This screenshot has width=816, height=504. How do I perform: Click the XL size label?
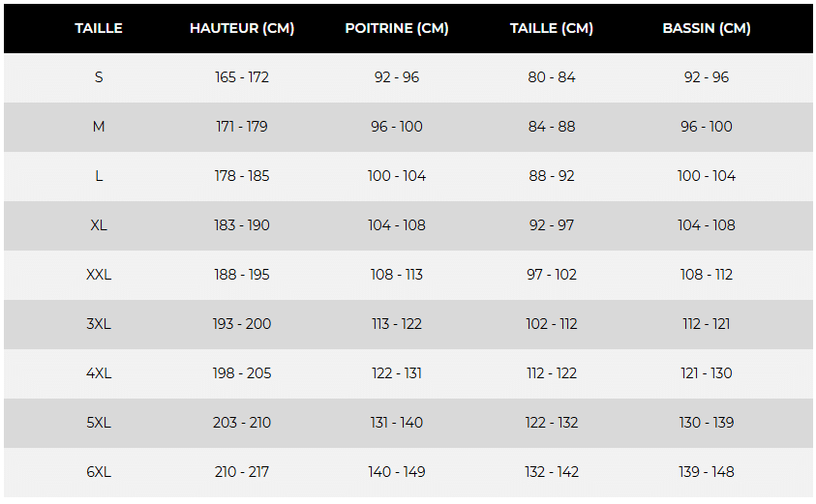[x=99, y=225]
